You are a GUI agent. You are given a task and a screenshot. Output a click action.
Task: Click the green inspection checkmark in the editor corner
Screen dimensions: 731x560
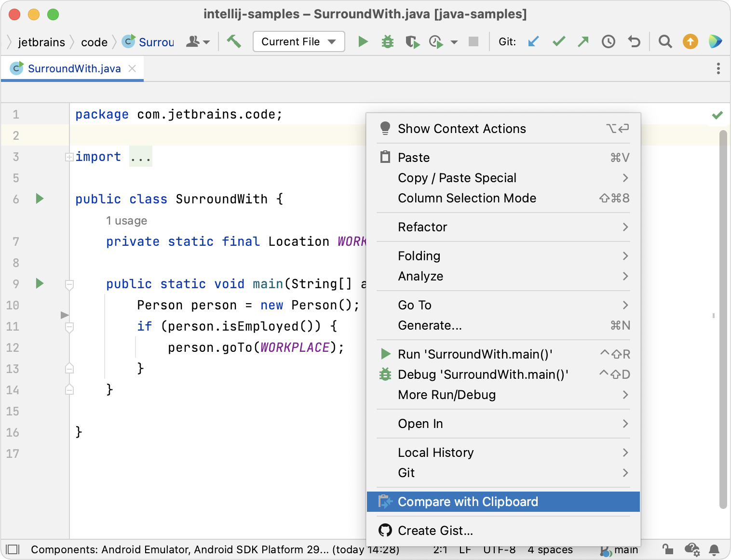click(x=717, y=115)
